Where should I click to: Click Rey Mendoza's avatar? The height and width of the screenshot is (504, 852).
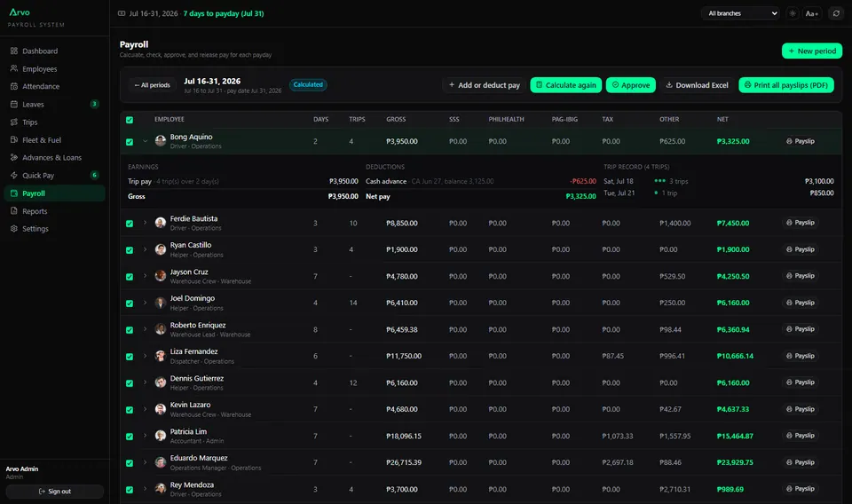(x=161, y=489)
